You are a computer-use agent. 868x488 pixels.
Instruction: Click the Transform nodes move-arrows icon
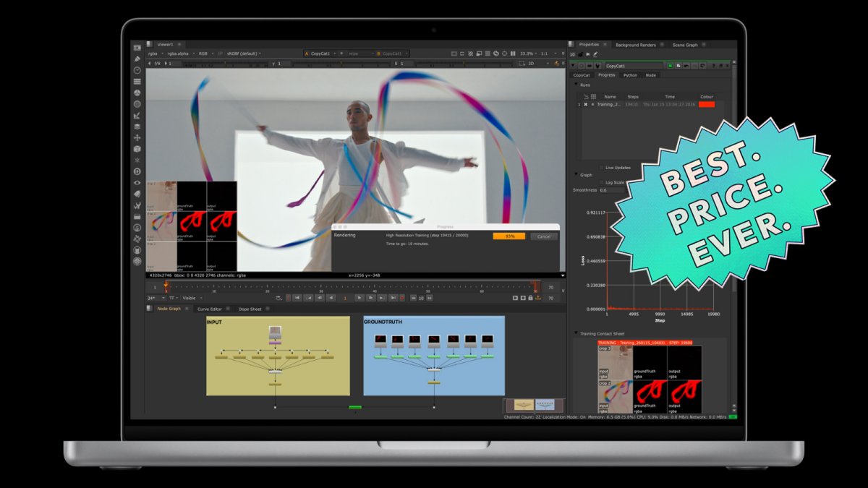pyautogui.click(x=137, y=137)
